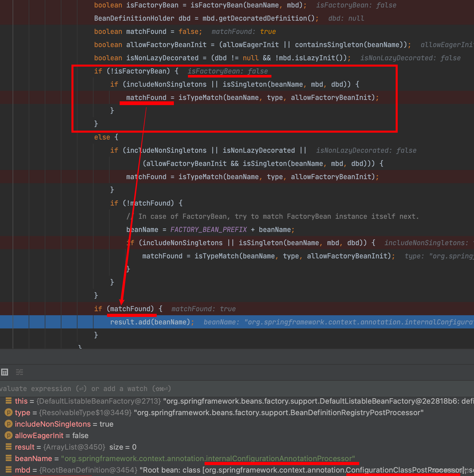This screenshot has width=474, height=476.
Task: Click the icon beside the 'mbd' variable
Action: coord(9,470)
